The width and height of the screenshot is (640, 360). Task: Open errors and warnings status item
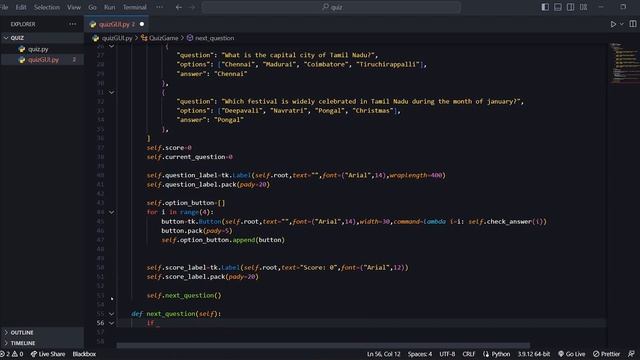coord(12,354)
